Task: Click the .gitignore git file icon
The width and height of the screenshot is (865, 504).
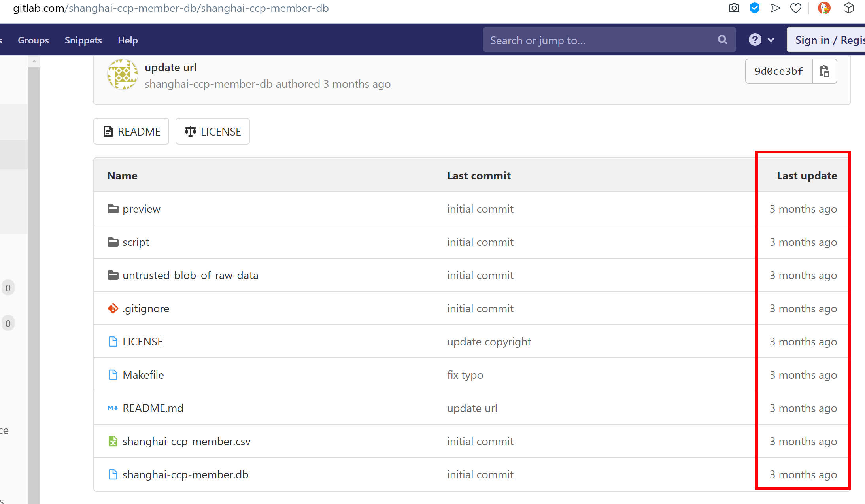Action: (x=113, y=308)
